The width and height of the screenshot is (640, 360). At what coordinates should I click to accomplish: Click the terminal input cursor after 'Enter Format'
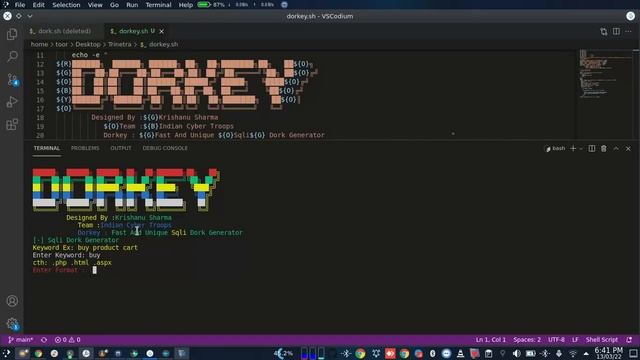(95, 270)
